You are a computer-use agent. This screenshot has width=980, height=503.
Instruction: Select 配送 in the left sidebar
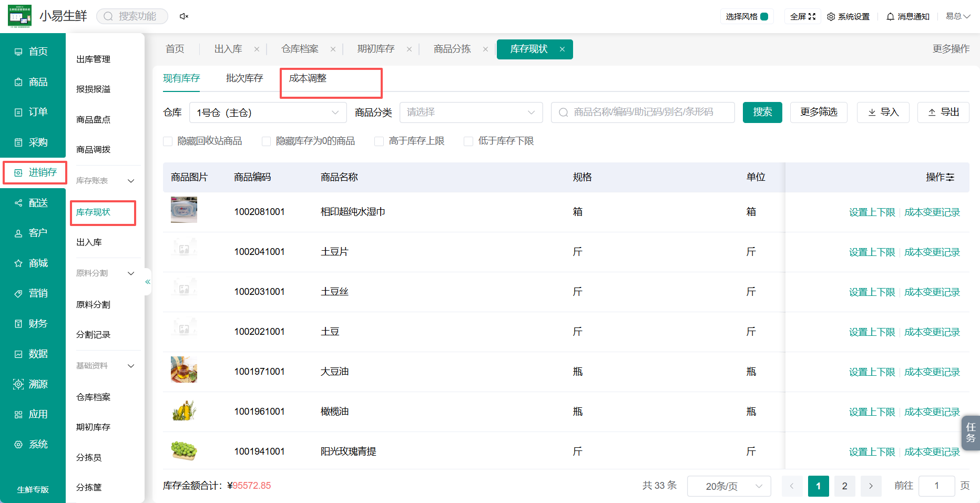click(x=33, y=203)
